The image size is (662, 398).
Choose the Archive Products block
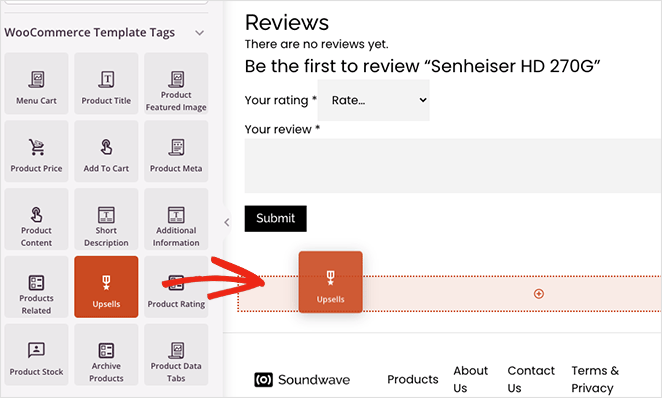coord(106,355)
